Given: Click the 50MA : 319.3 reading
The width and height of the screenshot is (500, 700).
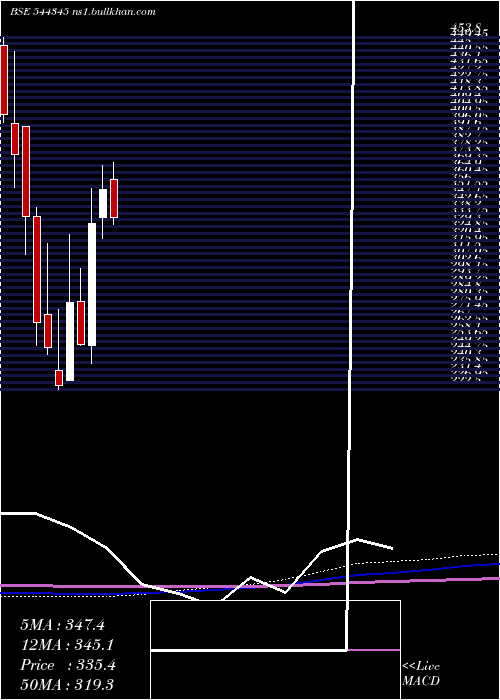Looking at the screenshot, I should 69,685.
